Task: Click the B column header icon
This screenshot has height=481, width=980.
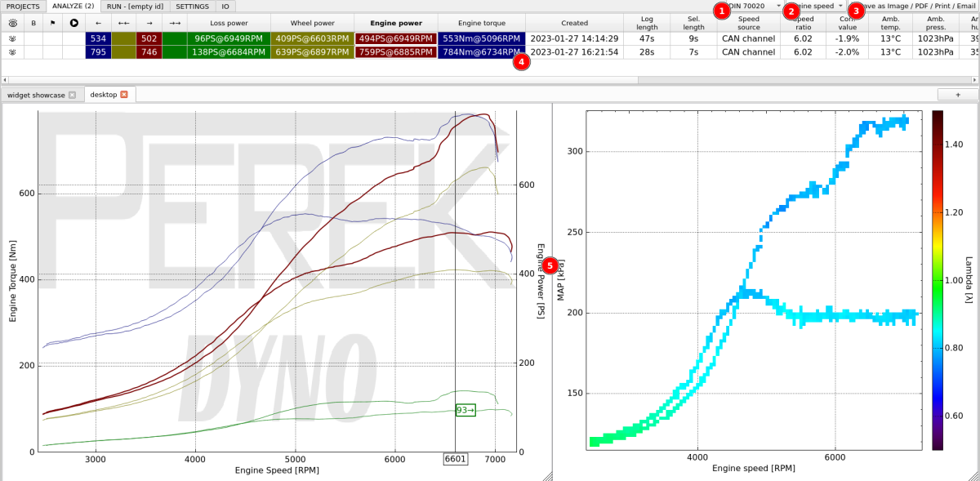Action: [33, 23]
